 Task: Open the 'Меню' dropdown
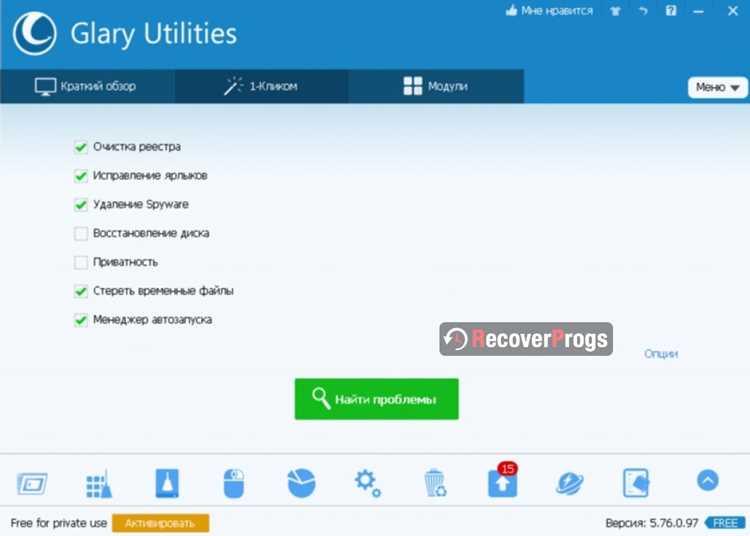tap(717, 87)
